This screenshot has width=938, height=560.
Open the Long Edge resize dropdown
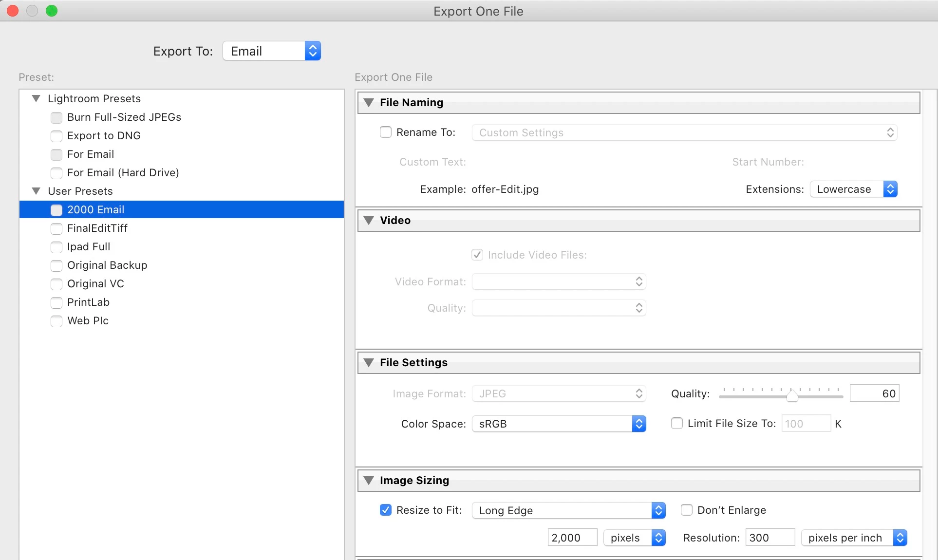coord(568,510)
